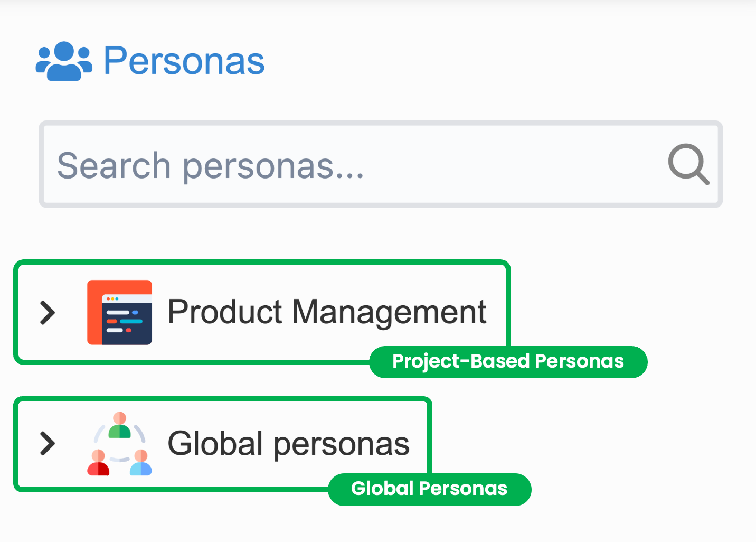Click code lines in Product Management icon
The width and height of the screenshot is (756, 542).
point(124,321)
